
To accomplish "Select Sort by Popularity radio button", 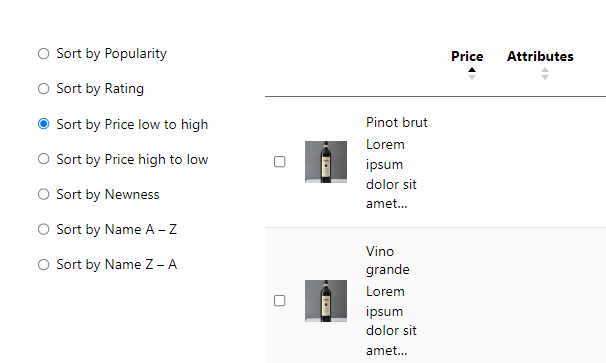I will (44, 53).
